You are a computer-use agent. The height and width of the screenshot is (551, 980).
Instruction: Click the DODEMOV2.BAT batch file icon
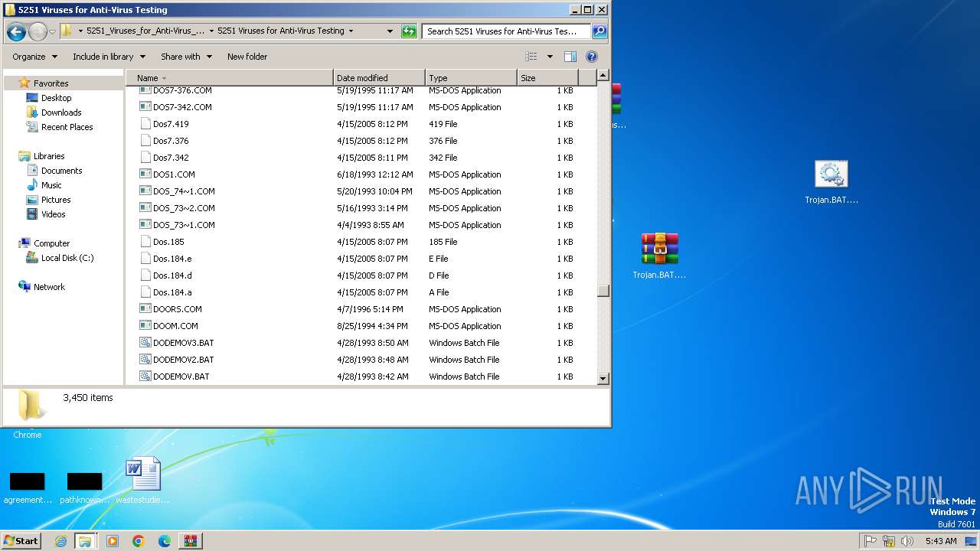(145, 359)
